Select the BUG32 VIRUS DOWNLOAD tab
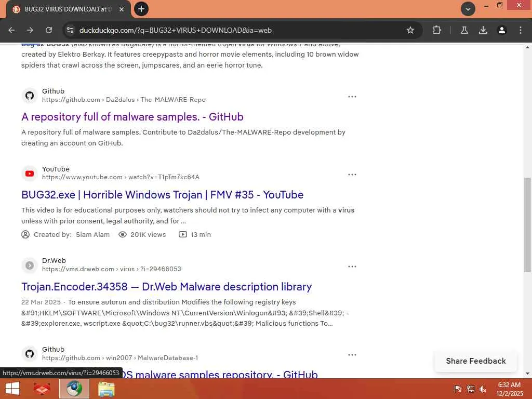 (x=68, y=9)
